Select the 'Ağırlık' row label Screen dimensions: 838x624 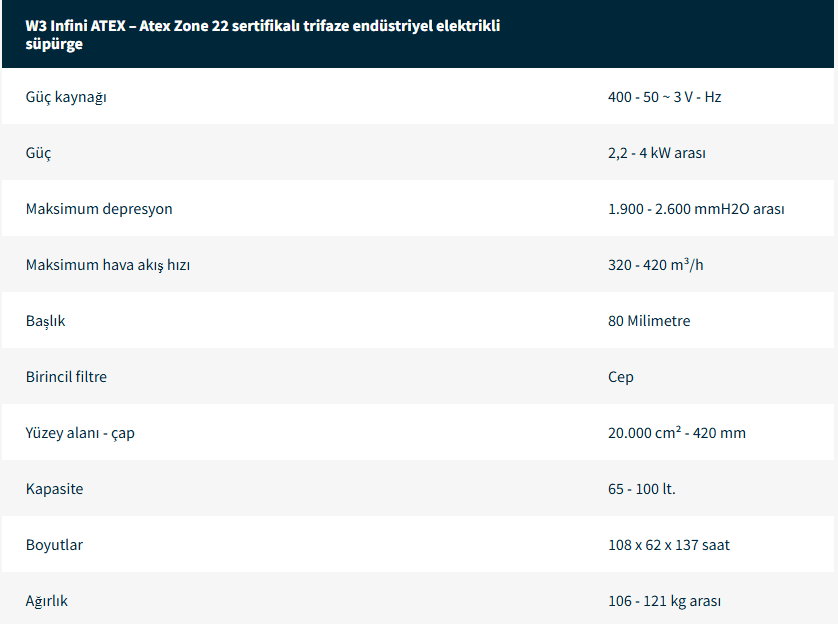pyautogui.click(x=47, y=601)
